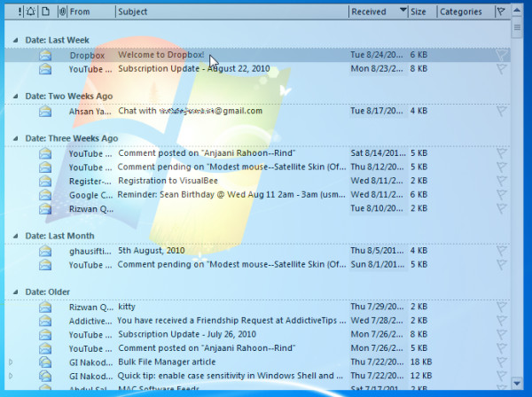
Task: Click envelope icon of kitty message
Action: tap(45, 307)
